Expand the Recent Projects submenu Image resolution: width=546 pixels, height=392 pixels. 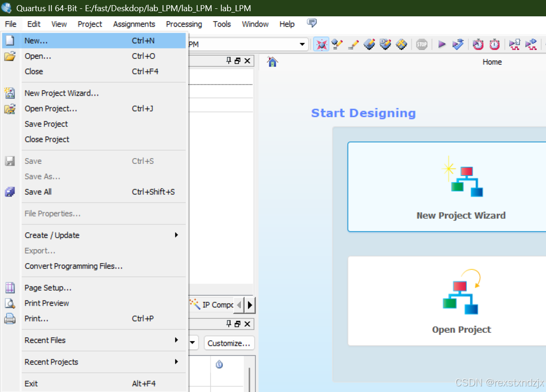(x=94, y=362)
